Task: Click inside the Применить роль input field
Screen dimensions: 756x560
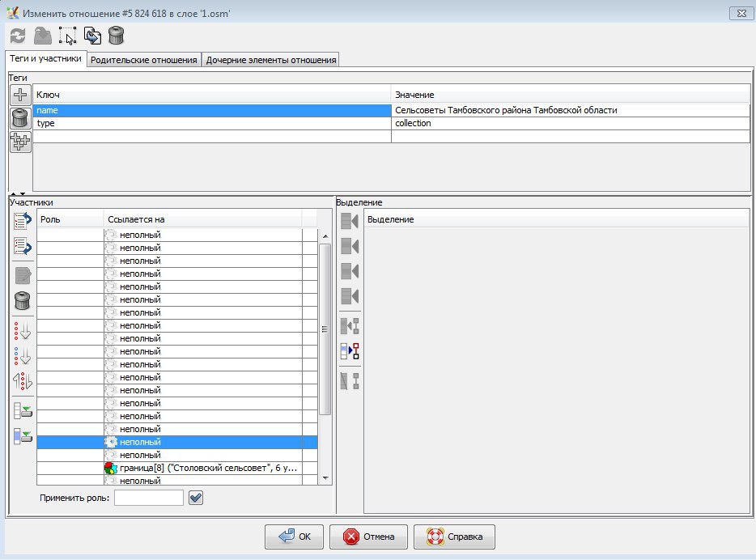Action: click(149, 498)
